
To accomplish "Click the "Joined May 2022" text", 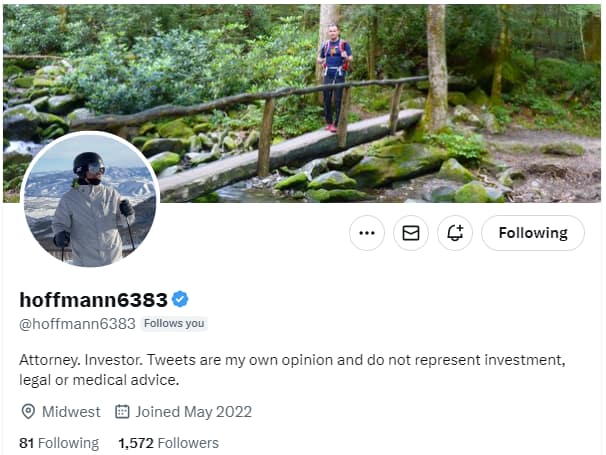I will (x=194, y=411).
